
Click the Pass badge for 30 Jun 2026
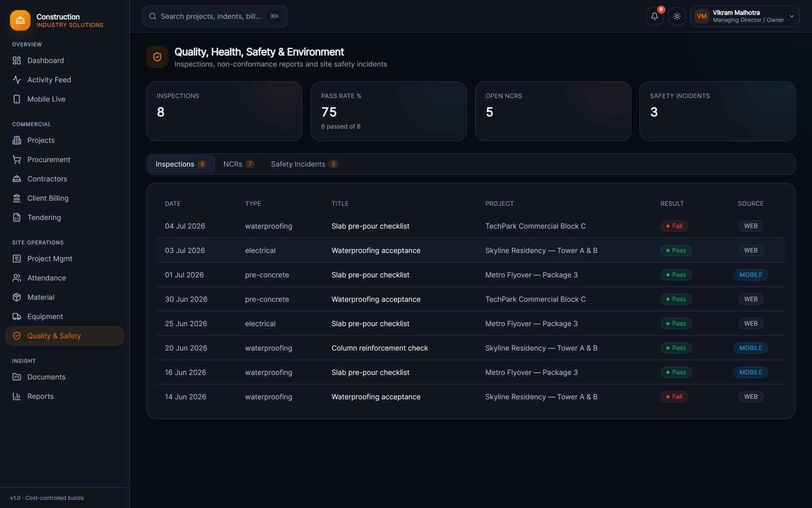[x=676, y=299]
